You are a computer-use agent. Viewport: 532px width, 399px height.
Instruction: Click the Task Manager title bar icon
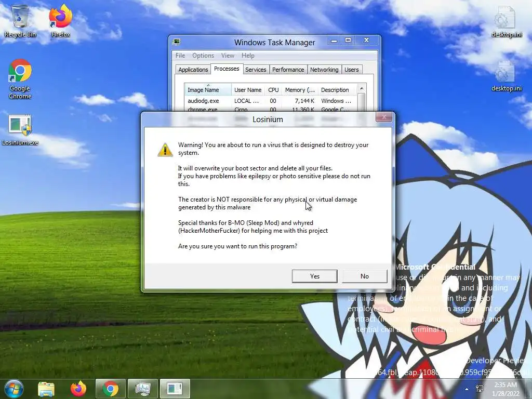pos(176,42)
